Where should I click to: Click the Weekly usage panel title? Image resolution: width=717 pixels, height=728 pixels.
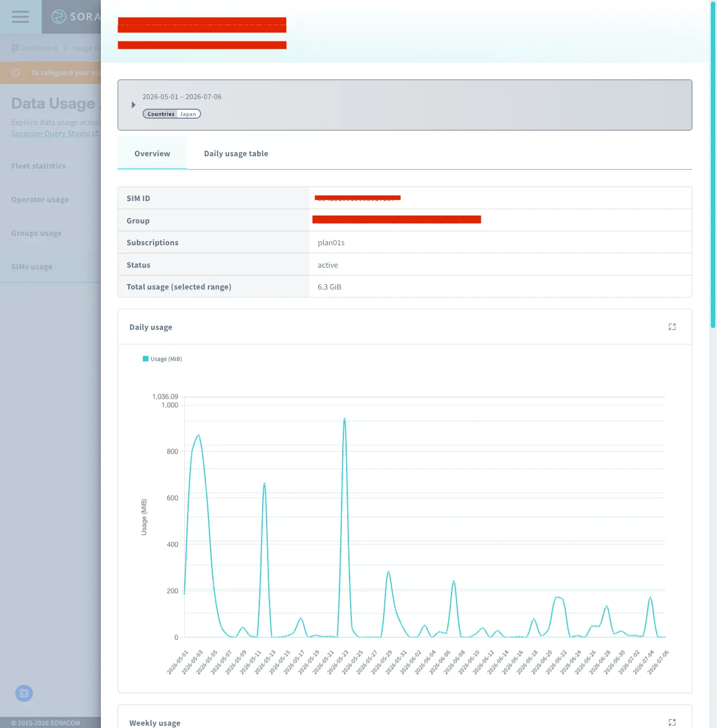(x=155, y=723)
